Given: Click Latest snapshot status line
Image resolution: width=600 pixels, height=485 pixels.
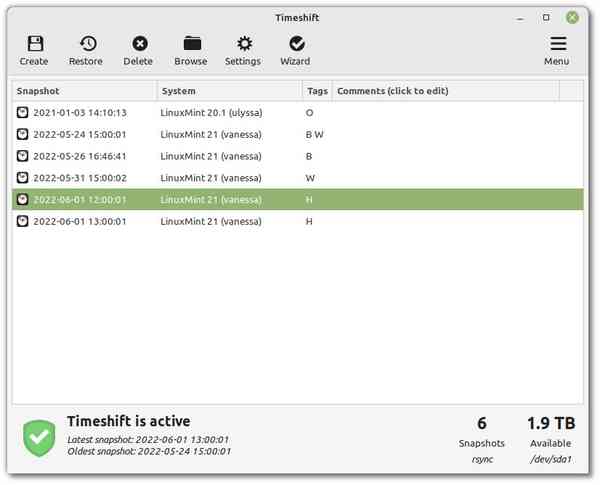Looking at the screenshot, I should [x=148, y=439].
